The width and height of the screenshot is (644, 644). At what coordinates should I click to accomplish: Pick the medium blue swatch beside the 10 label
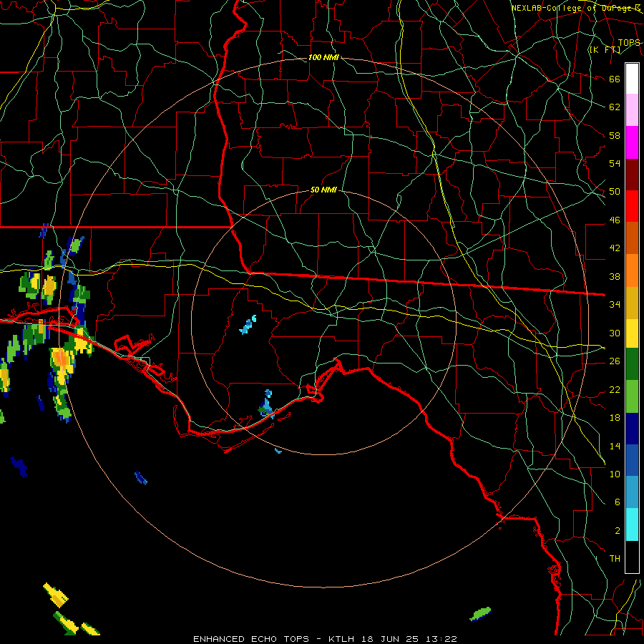click(632, 460)
